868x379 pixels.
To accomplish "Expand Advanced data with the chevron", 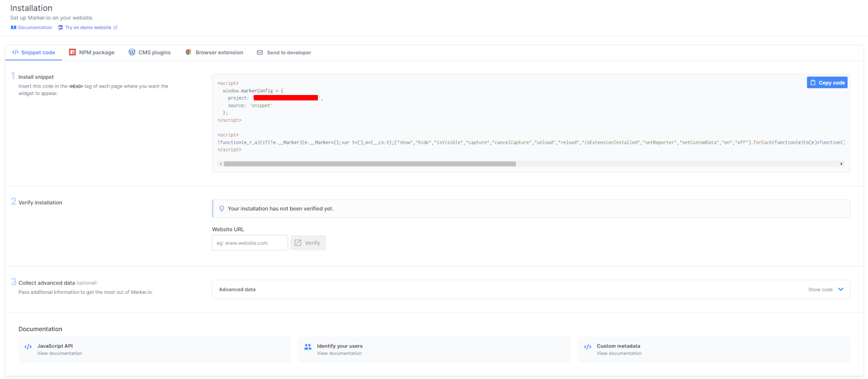I will click(x=841, y=289).
